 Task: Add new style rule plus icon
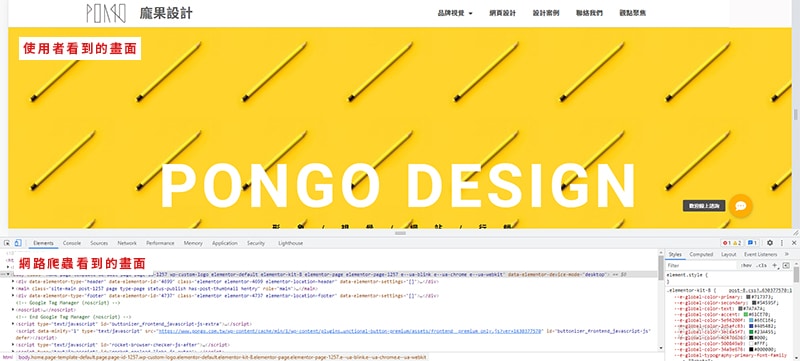(x=775, y=266)
